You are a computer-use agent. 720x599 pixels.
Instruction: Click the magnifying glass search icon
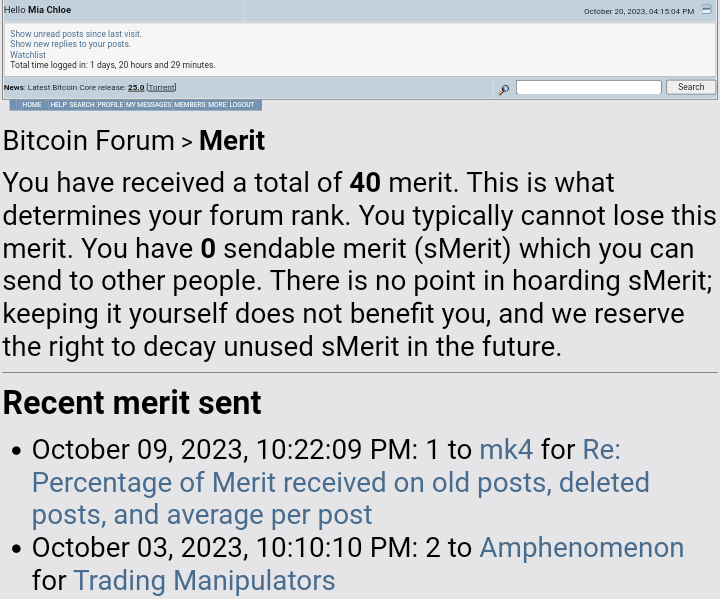(504, 89)
